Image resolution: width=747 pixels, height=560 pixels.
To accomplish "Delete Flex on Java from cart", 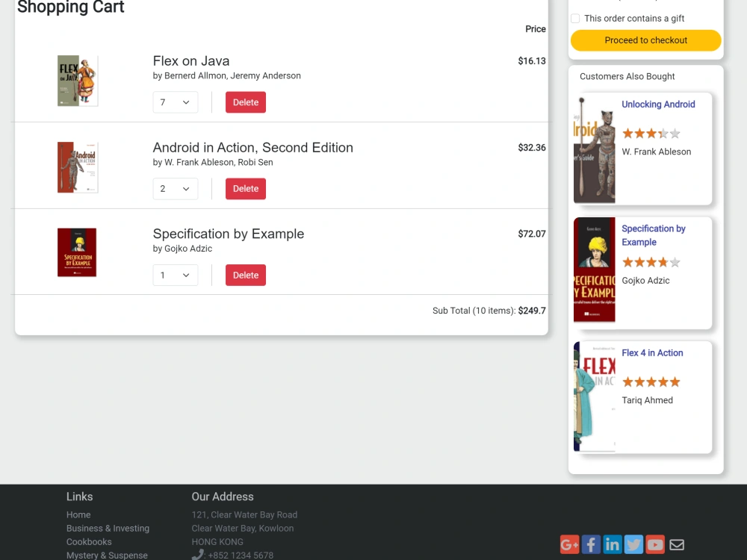I will tap(246, 102).
